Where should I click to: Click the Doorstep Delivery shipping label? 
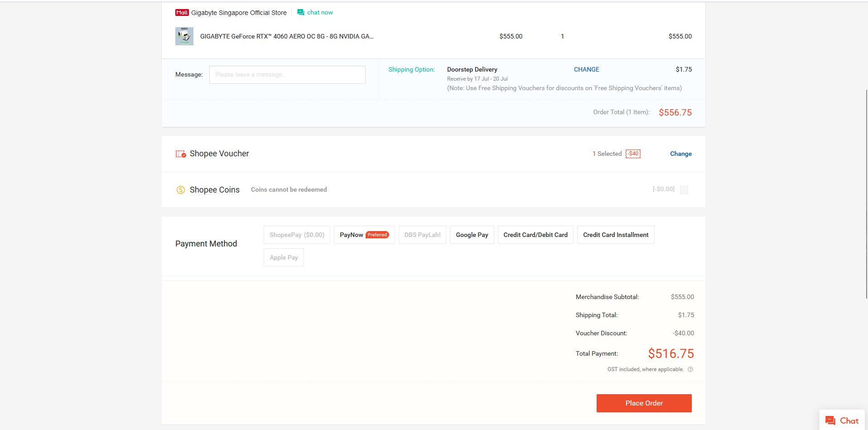(472, 69)
